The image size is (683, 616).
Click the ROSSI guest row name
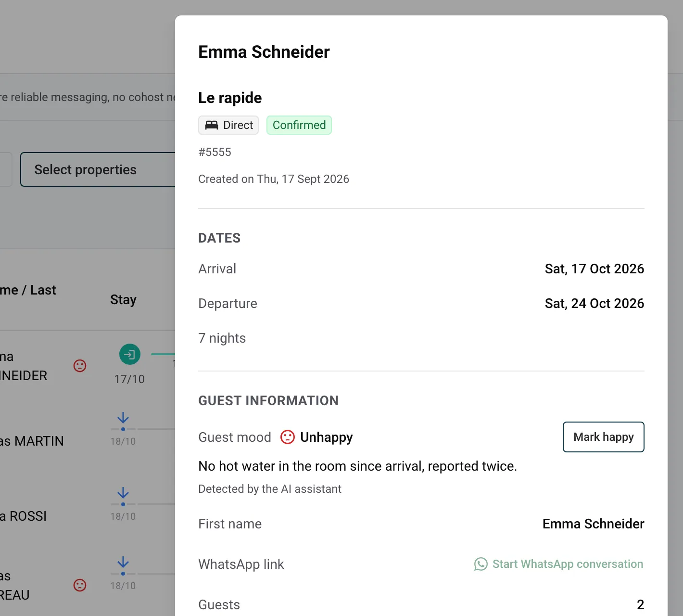point(23,516)
